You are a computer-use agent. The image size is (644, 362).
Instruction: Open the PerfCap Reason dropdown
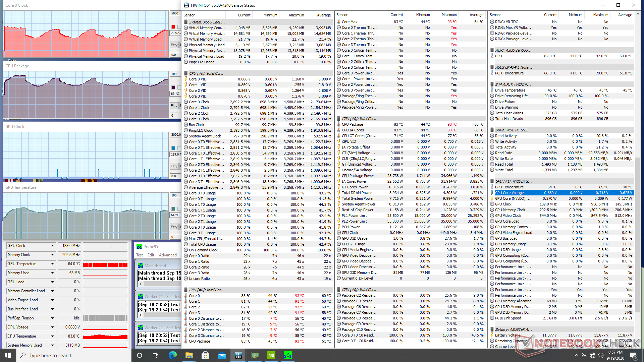[x=52, y=318]
